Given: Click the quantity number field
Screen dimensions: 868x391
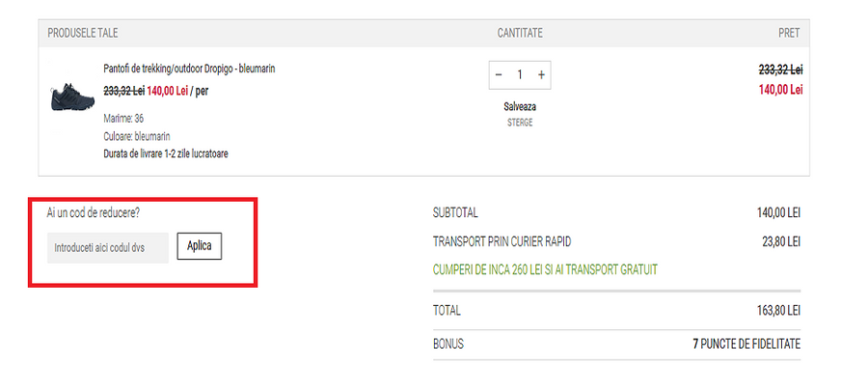Looking at the screenshot, I should tap(520, 75).
